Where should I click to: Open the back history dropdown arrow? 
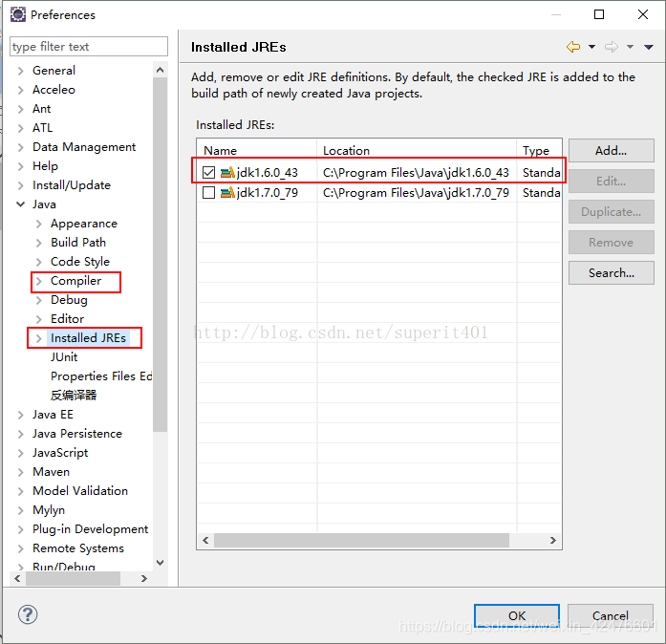[591, 47]
